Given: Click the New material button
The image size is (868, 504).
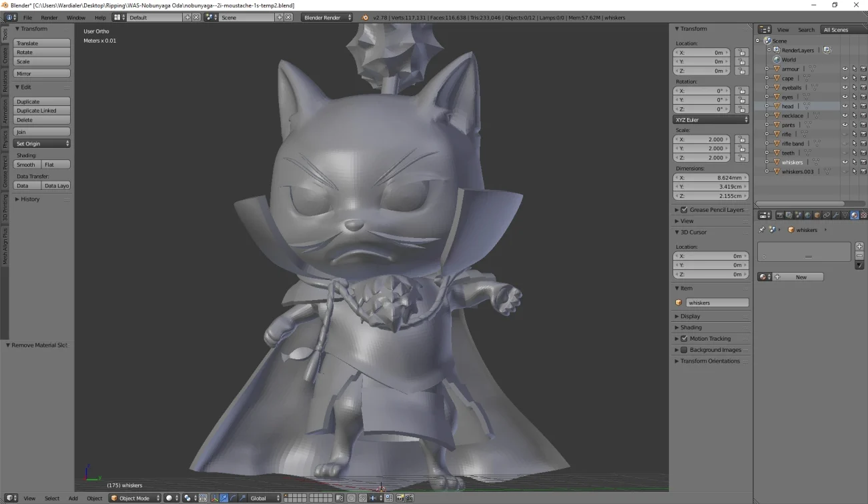Looking at the screenshot, I should pyautogui.click(x=798, y=277).
